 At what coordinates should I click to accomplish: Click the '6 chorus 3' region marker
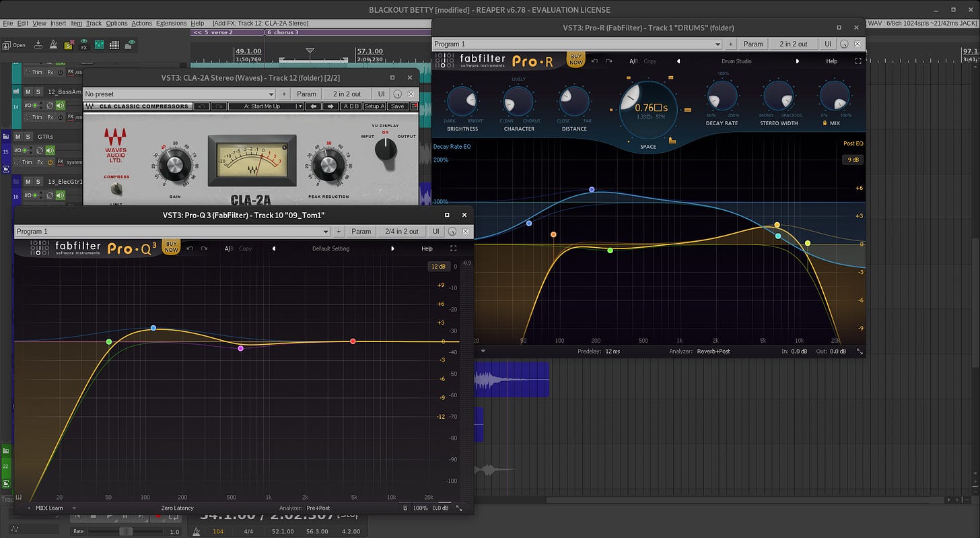pyautogui.click(x=283, y=32)
